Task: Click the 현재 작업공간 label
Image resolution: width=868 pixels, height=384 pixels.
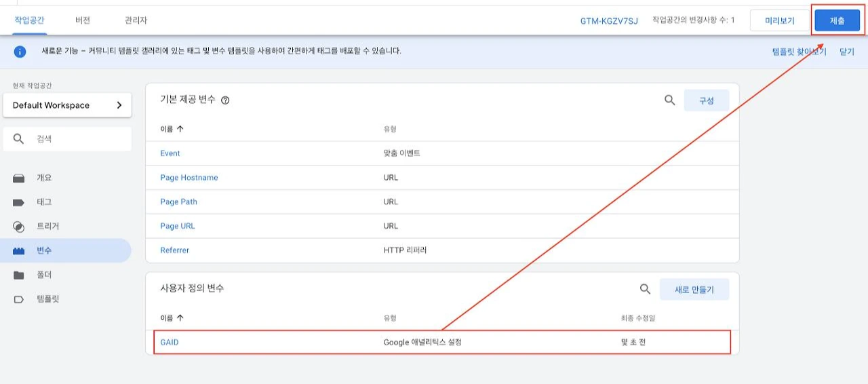Action: coord(32,85)
